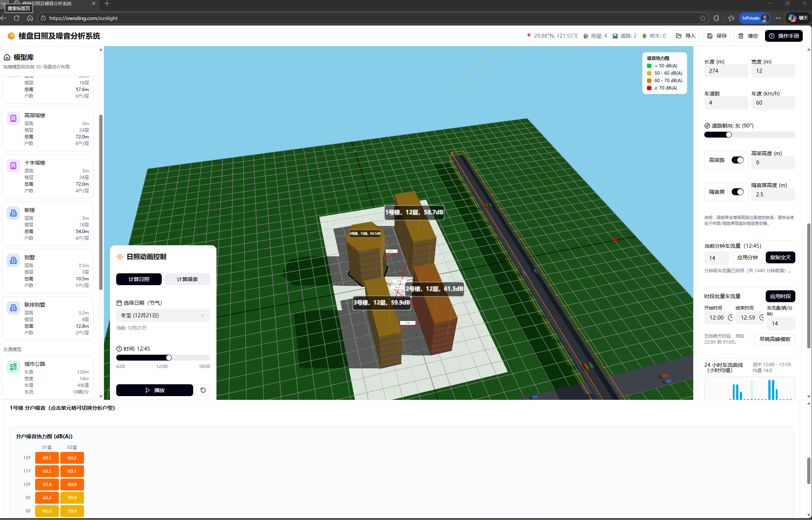
Task: Click the 高层塔楼 model icon
Action: click(13, 118)
